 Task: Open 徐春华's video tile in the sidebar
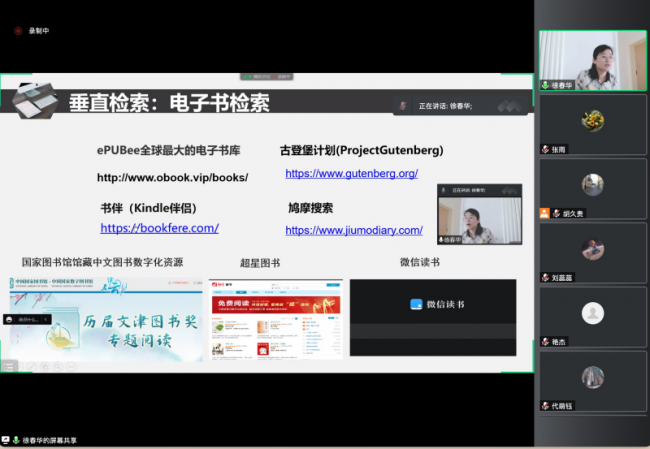[x=592, y=61]
